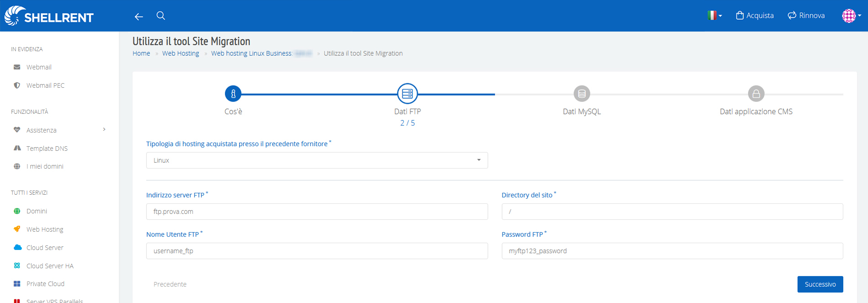Expand the Assistenza submenu chevron
The width and height of the screenshot is (868, 303).
[x=104, y=130]
